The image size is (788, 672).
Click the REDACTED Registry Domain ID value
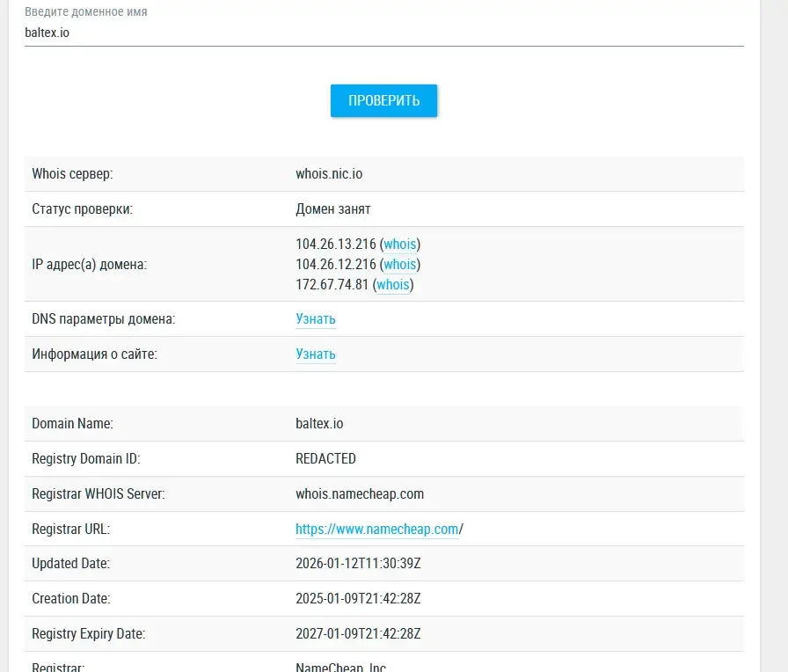click(325, 459)
